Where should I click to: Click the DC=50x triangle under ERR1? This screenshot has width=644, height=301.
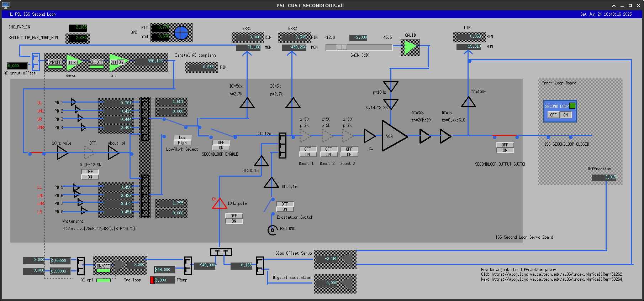click(247, 103)
